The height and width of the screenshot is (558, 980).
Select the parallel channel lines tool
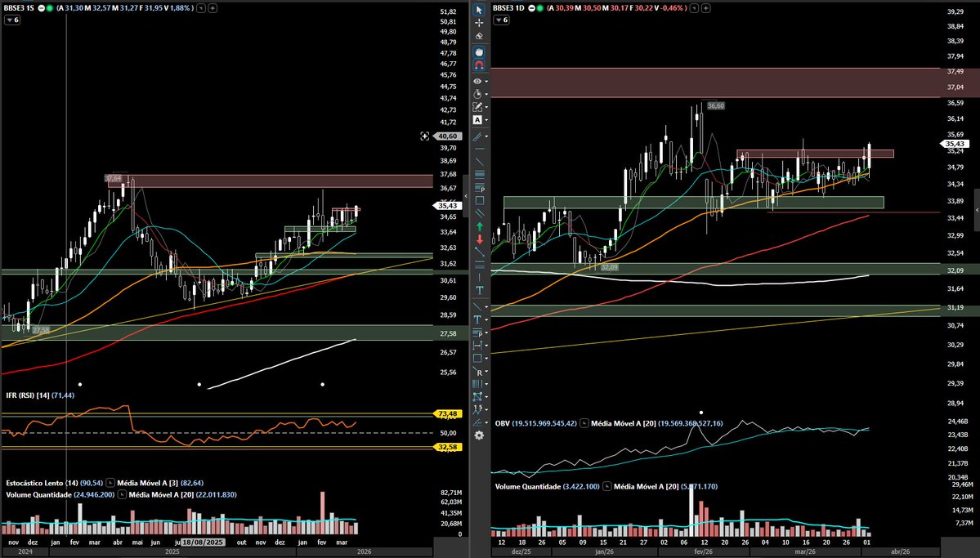pyautogui.click(x=480, y=214)
